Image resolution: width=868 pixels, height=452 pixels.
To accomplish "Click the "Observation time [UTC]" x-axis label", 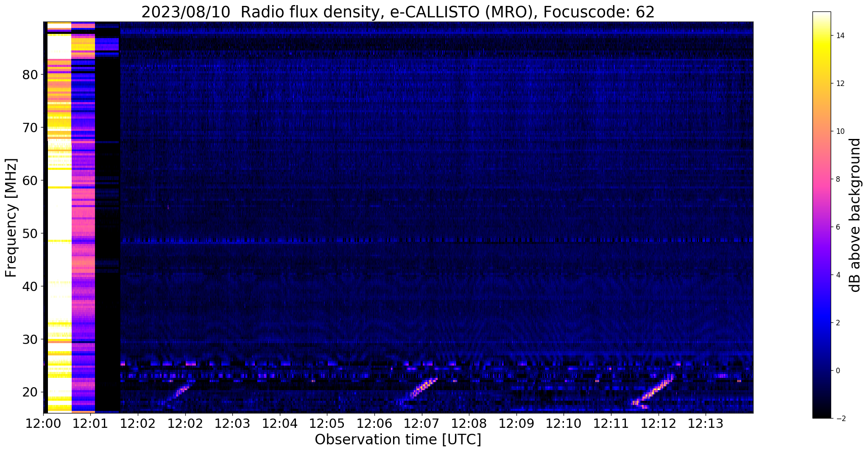I will coord(398,440).
